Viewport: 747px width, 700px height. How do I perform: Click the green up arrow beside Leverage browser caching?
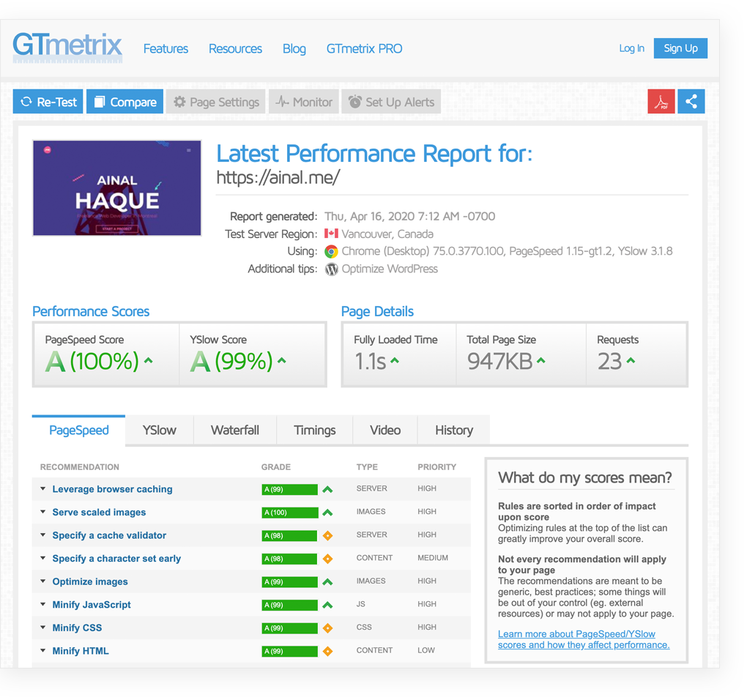click(327, 489)
